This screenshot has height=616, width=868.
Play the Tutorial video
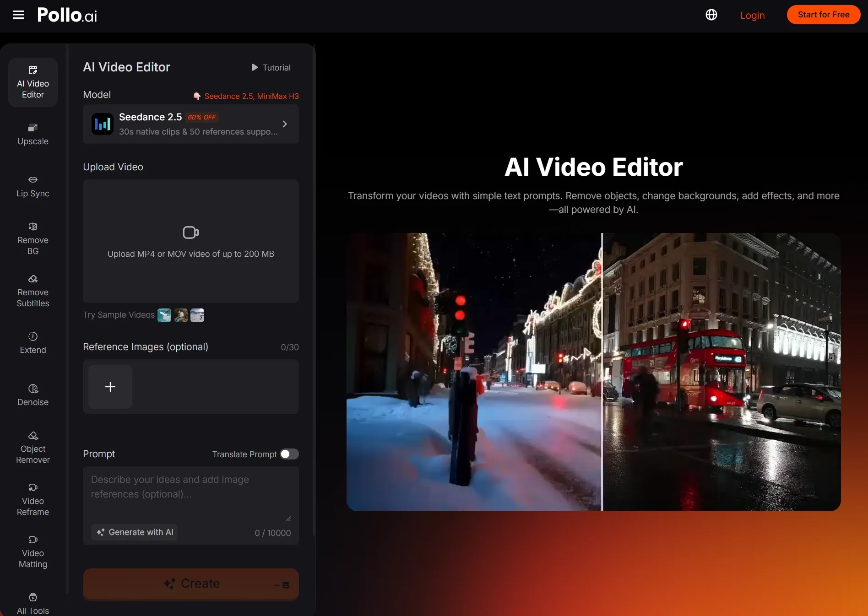271,68
